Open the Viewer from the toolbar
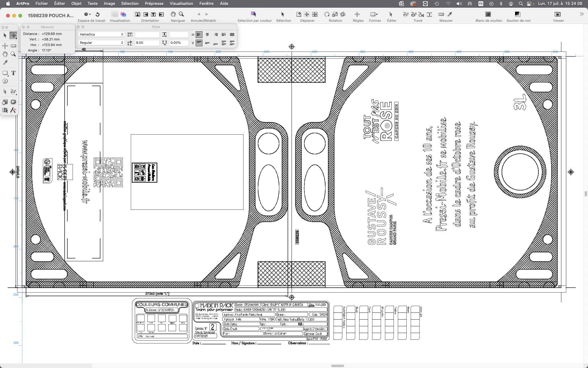Image resolution: width=588 pixels, height=368 pixels. point(558,14)
